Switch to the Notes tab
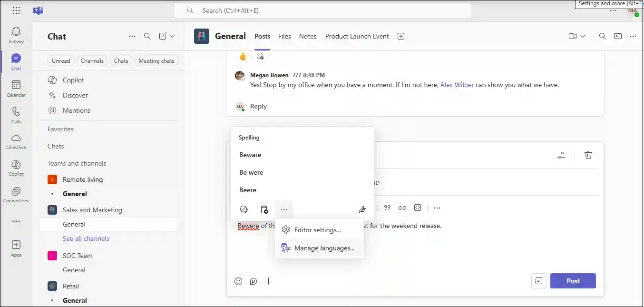Viewport: 644px width, 307px height. [x=308, y=36]
